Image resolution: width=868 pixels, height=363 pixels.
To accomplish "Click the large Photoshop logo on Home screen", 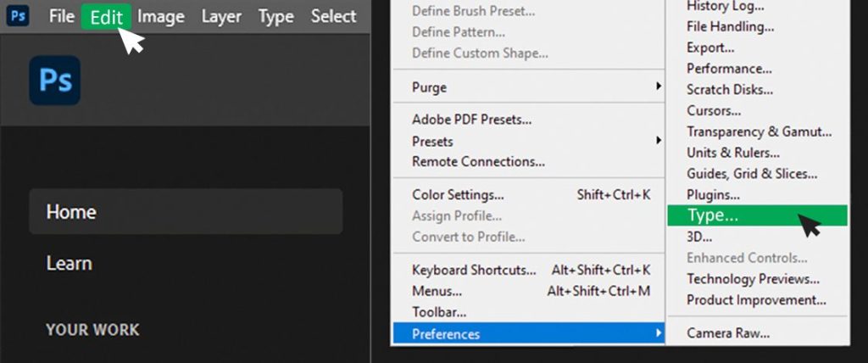I will pos(55,81).
